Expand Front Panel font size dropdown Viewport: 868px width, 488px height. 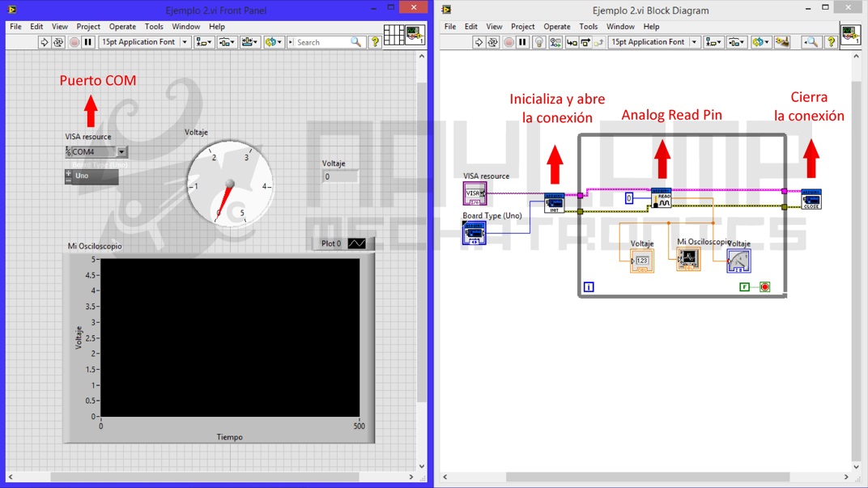tap(185, 42)
